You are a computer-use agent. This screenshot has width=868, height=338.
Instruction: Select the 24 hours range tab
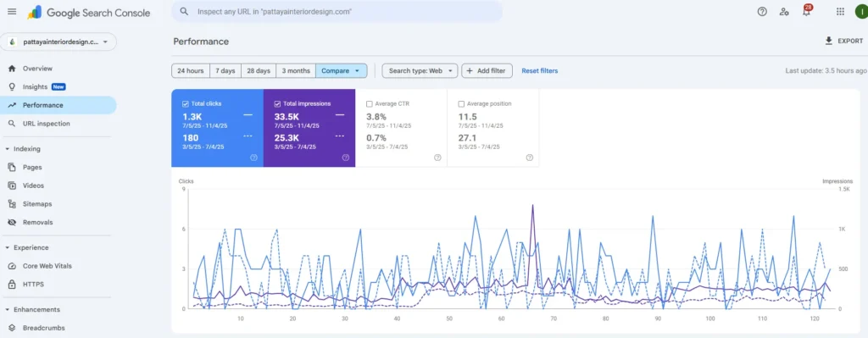click(191, 71)
